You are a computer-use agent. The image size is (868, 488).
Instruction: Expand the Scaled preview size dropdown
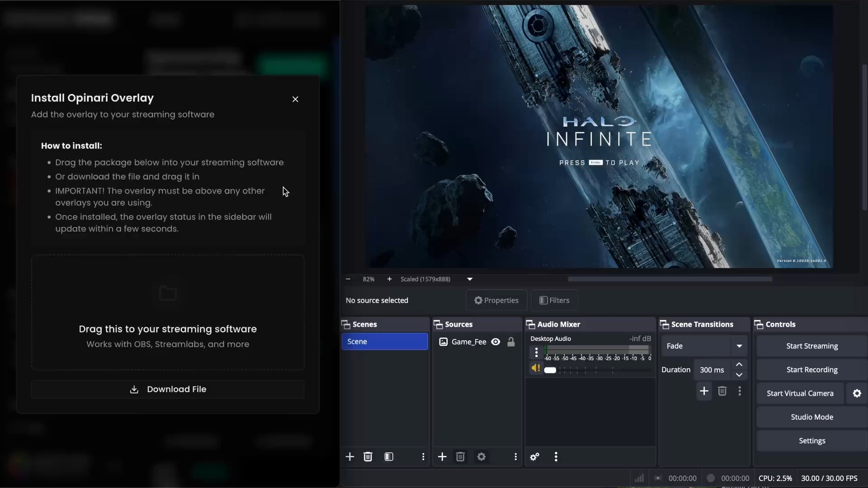tap(470, 279)
